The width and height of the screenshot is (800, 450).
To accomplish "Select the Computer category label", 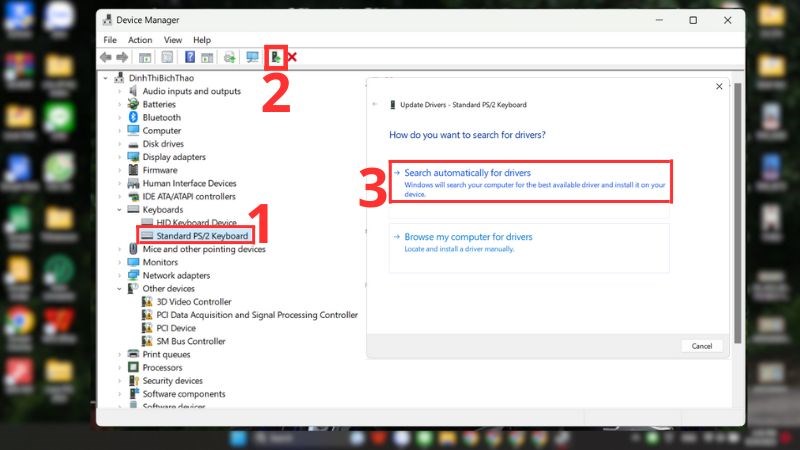I will pyautogui.click(x=162, y=131).
